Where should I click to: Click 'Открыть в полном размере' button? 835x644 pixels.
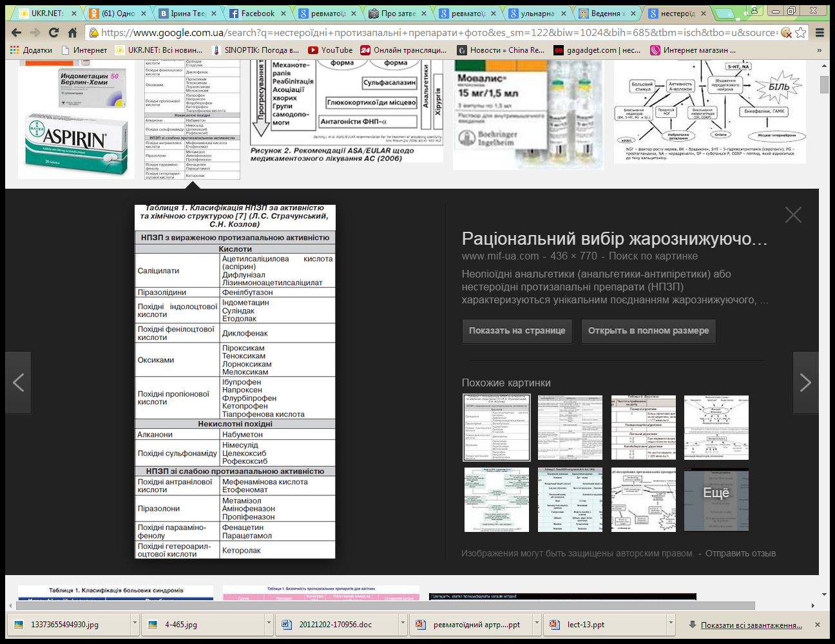(x=648, y=330)
